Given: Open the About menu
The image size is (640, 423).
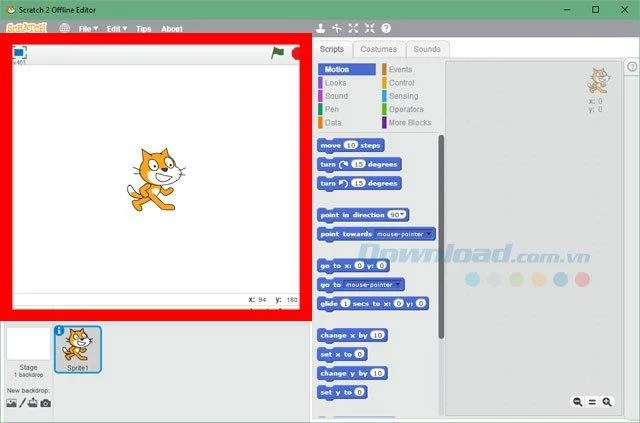Looking at the screenshot, I should coord(172,29).
